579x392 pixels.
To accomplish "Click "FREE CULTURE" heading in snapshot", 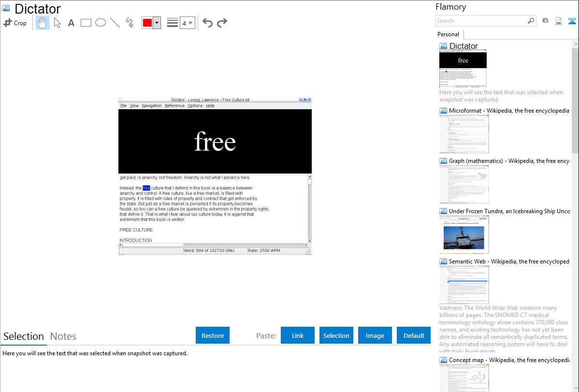I will 136,230.
